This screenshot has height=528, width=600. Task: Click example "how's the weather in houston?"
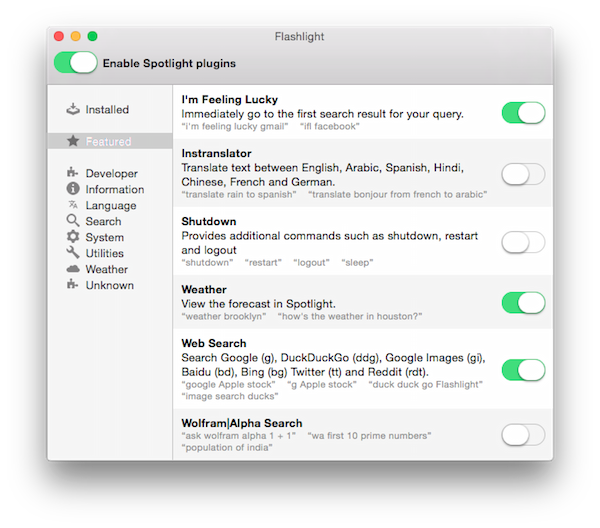click(350, 316)
